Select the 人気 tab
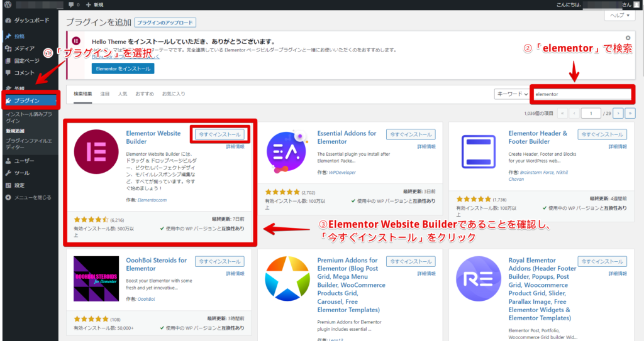This screenshot has width=644, height=341. pos(123,94)
